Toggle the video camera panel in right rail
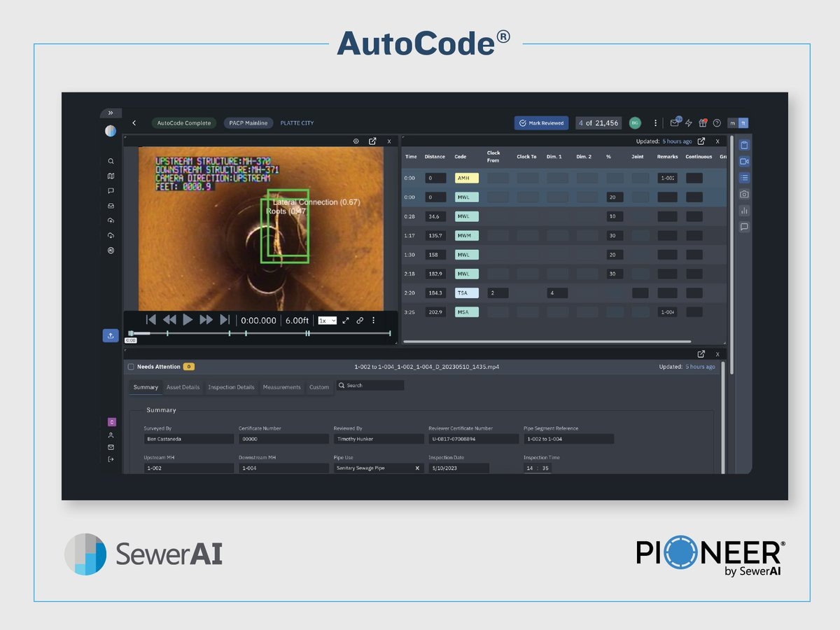The height and width of the screenshot is (630, 840). (744, 162)
